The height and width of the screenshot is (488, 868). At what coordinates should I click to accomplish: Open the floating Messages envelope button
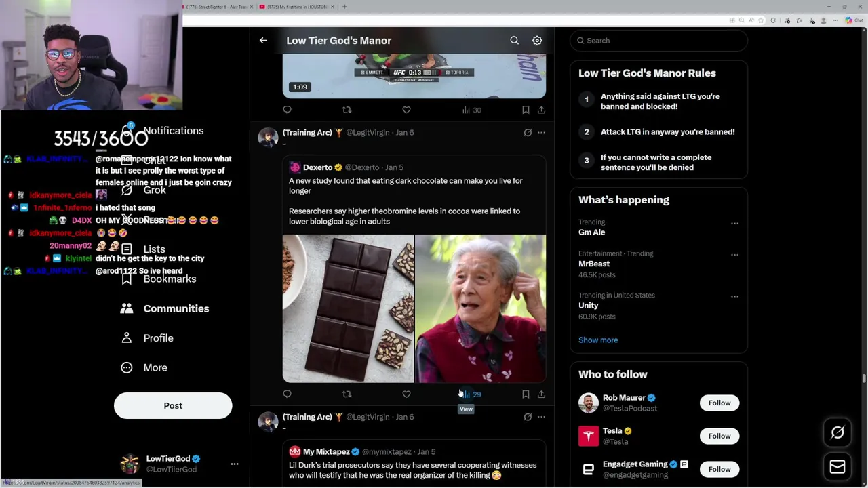point(837,466)
